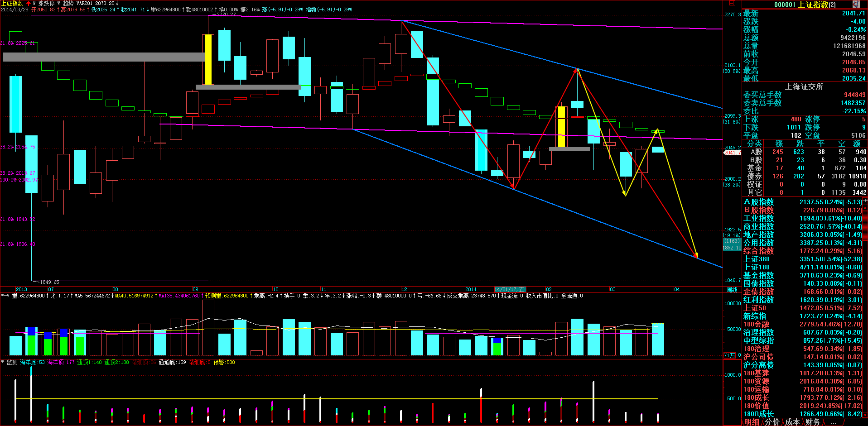Click the logo icon beside 上证指数 title
The width and height of the screenshot is (868, 426).
pos(856,4)
